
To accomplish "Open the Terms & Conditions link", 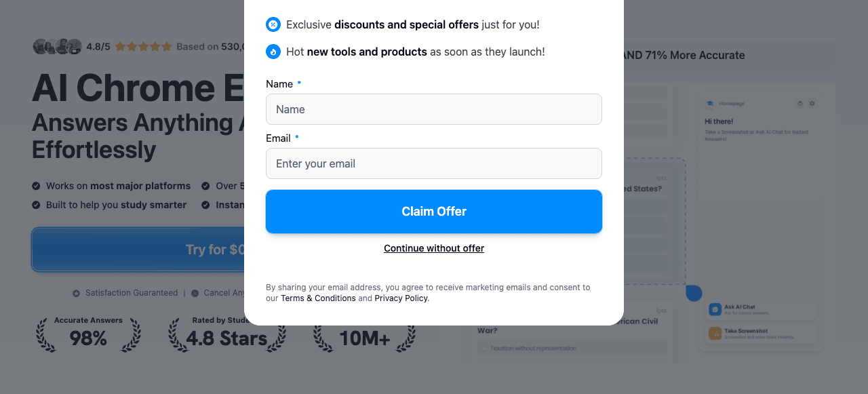I will tap(318, 298).
